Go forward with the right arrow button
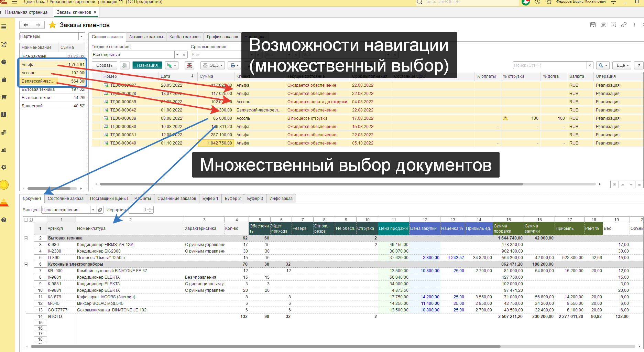Image resolution: width=644 pixels, height=352 pixels. [38, 25]
